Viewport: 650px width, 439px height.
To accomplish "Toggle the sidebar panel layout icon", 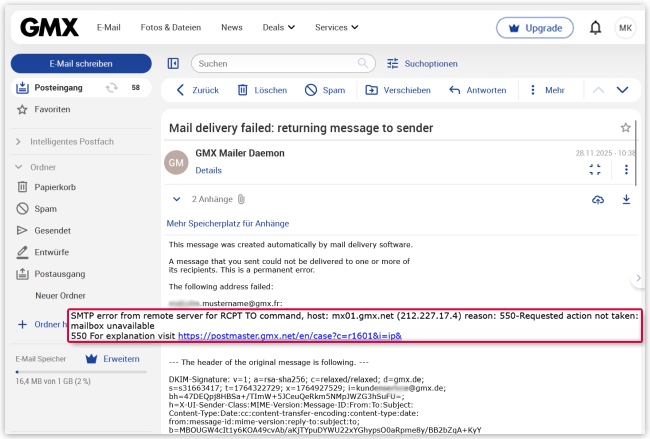I will tap(173, 63).
